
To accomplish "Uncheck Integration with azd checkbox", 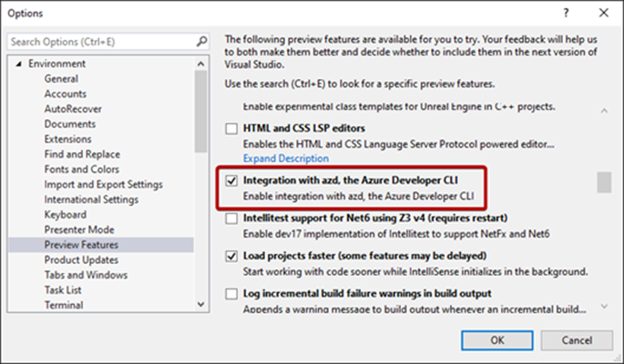I will tap(231, 181).
